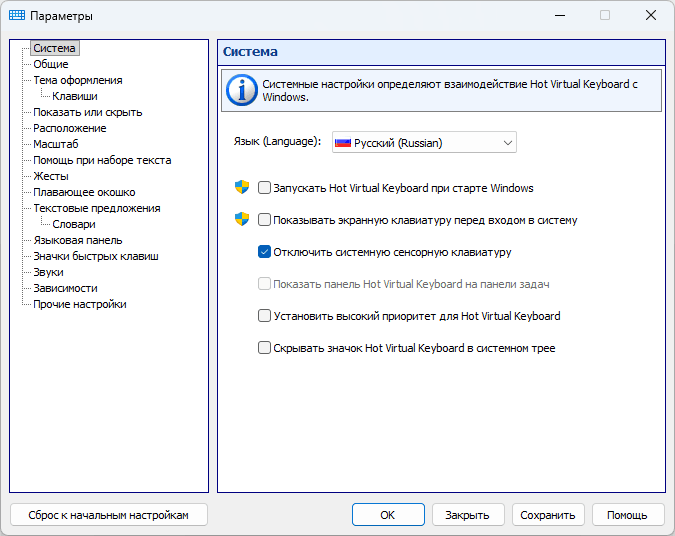675x536 pixels.
Task: Uncheck Отключить системную сенсорную клавиатуру
Action: 264,252
